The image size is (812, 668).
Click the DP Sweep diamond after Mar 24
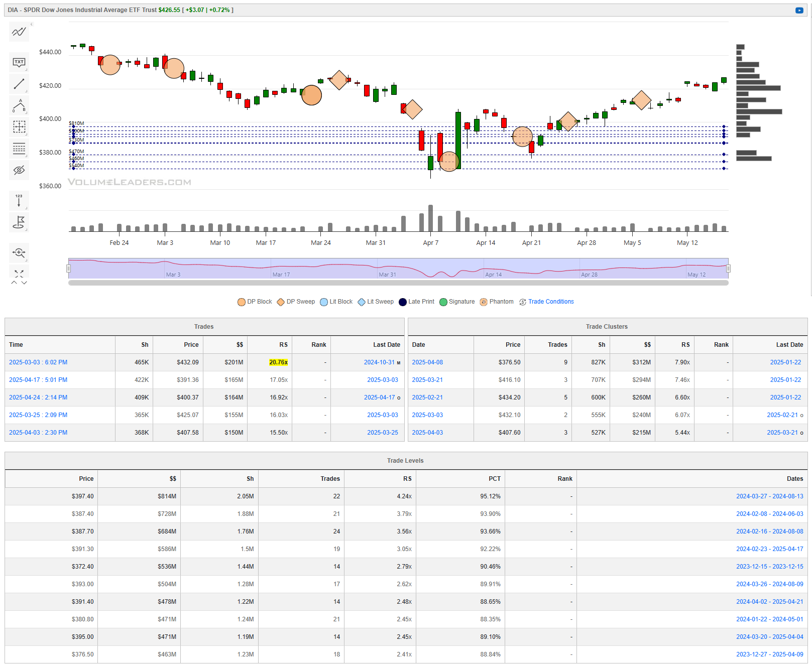coord(339,80)
